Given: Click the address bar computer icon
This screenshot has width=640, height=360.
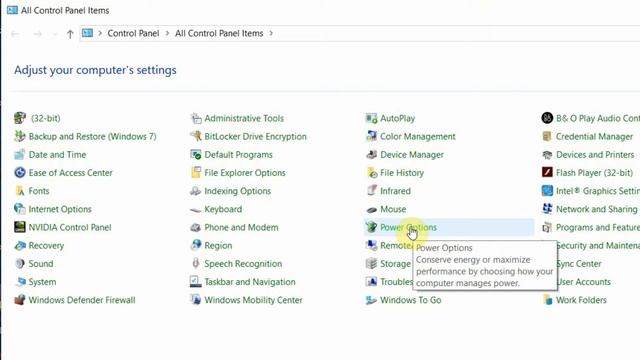Looking at the screenshot, I should pos(87,33).
